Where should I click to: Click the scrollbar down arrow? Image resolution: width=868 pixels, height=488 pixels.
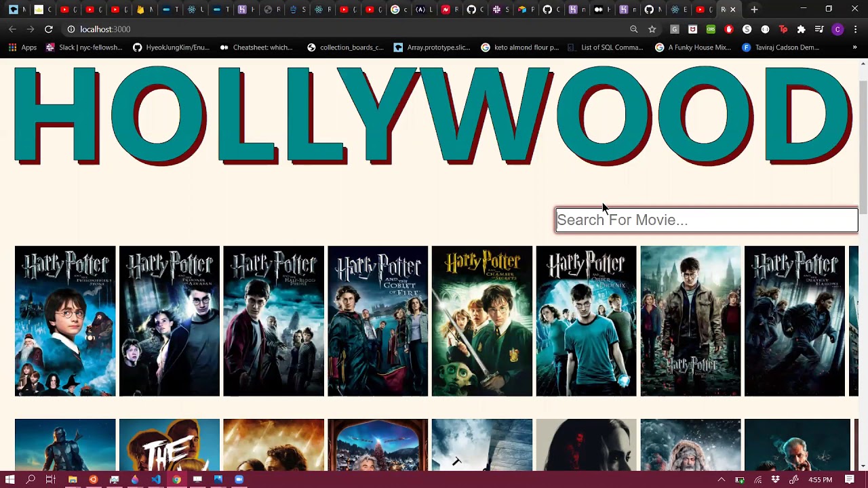pos(863,466)
